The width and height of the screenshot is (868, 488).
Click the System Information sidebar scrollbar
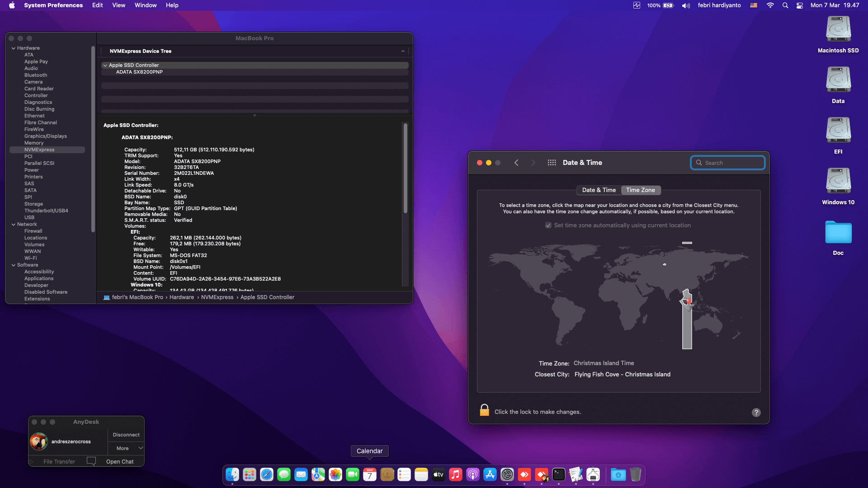(93, 140)
